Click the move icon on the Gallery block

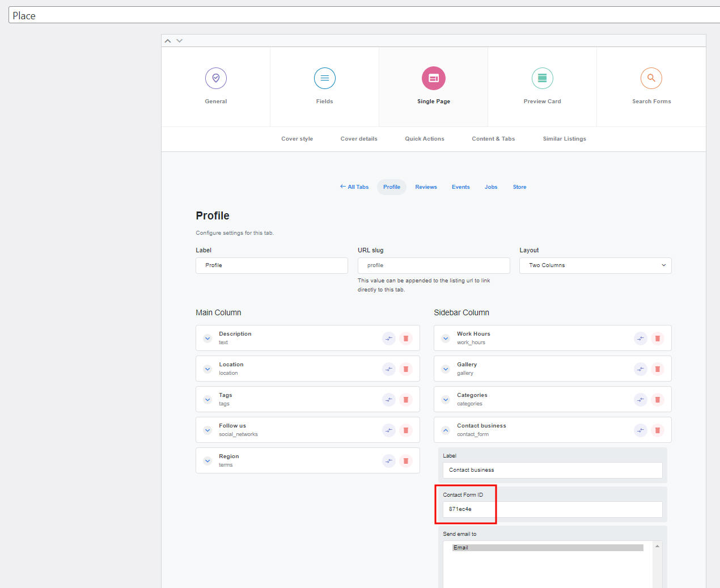coord(641,369)
